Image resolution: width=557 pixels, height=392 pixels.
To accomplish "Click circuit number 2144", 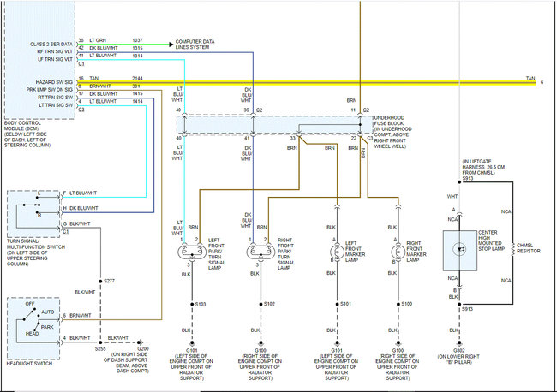I will (137, 79).
